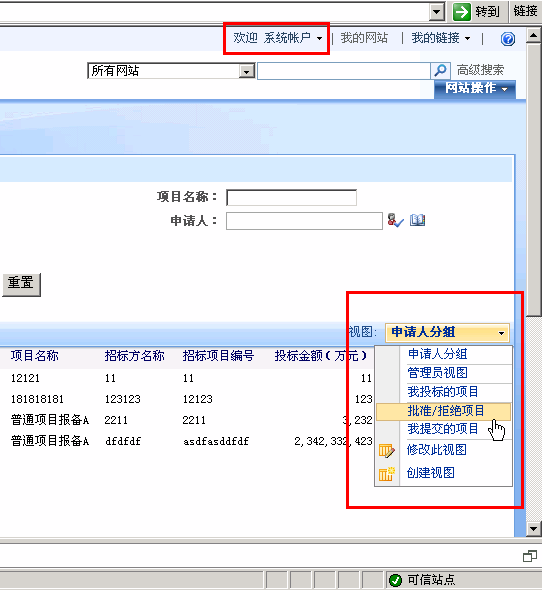Click 普通项目报备A in the 2211 row
The image size is (542, 590).
click(x=50, y=420)
